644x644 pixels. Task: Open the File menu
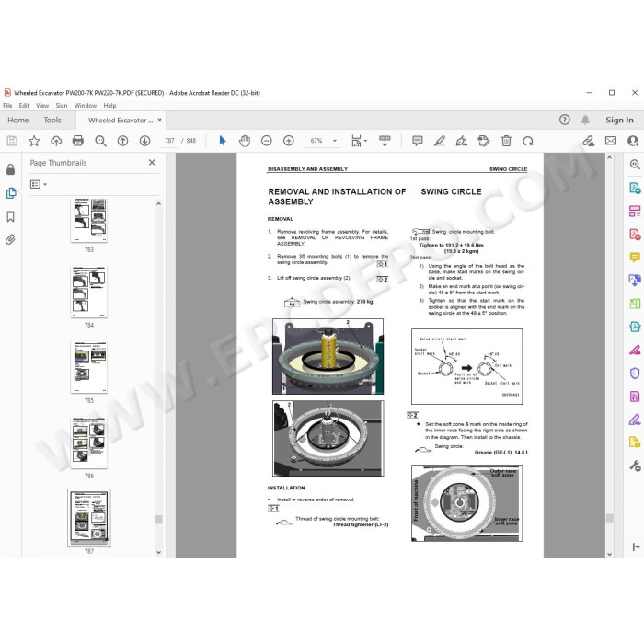(7, 106)
